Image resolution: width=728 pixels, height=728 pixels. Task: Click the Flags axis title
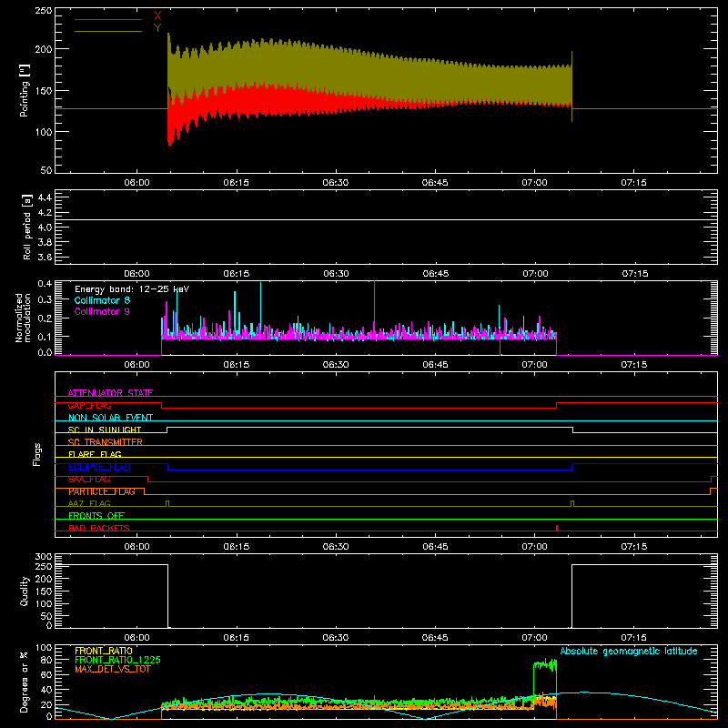pyautogui.click(x=36, y=454)
